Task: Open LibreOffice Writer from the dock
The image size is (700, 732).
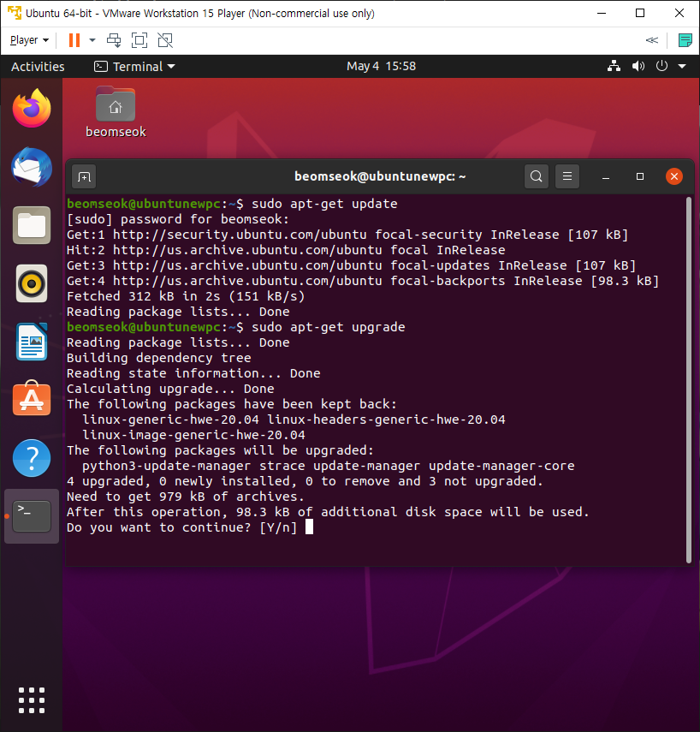Action: pos(32,342)
